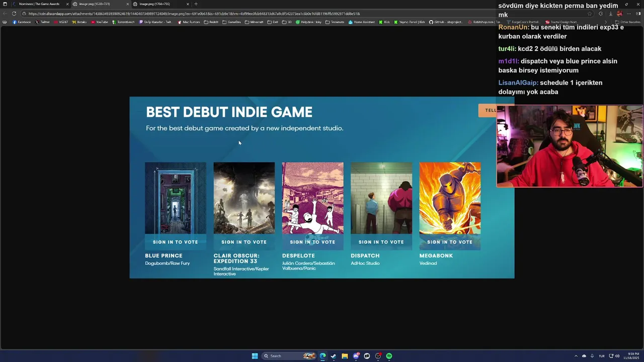Click Sign In To Vote under Dispatch
This screenshot has height=362, width=644.
381,242
